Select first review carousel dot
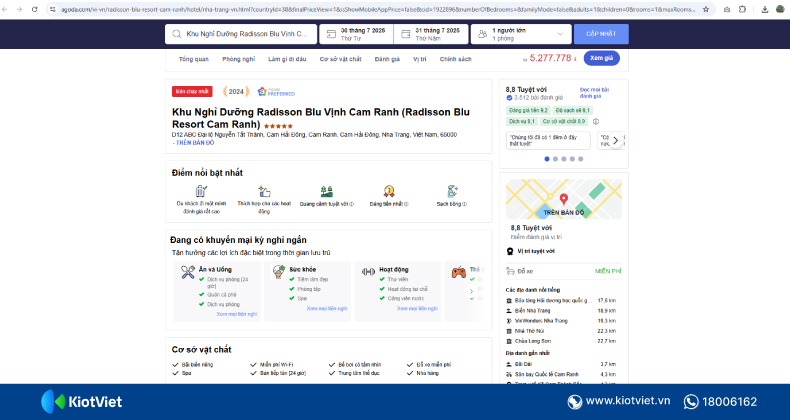 click(x=547, y=159)
